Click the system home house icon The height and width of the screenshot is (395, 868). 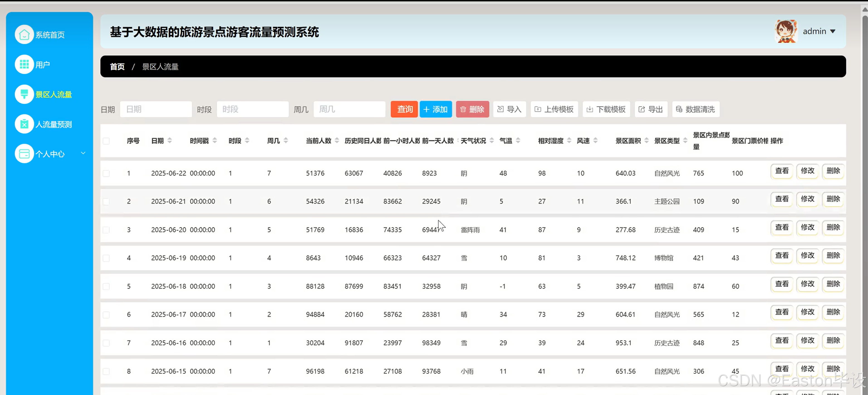24,34
